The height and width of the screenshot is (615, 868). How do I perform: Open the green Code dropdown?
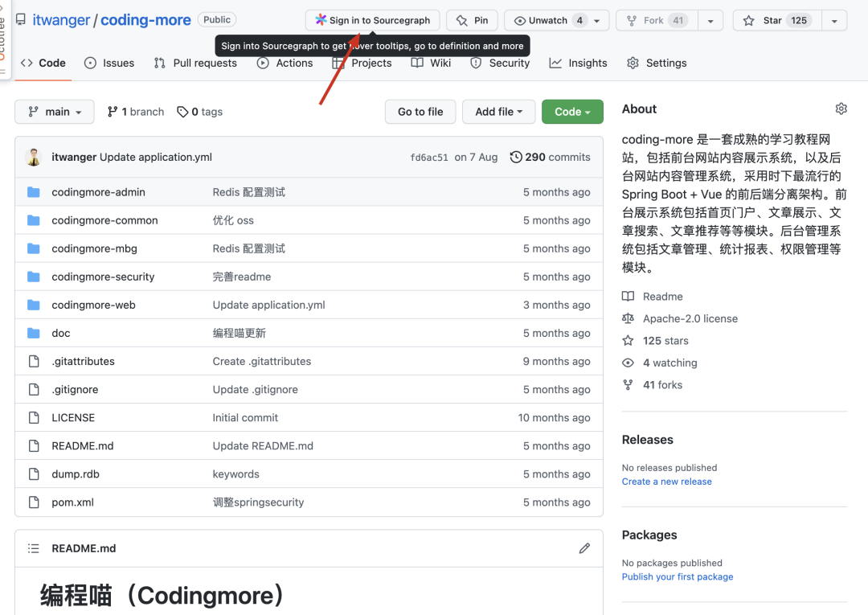(x=572, y=112)
